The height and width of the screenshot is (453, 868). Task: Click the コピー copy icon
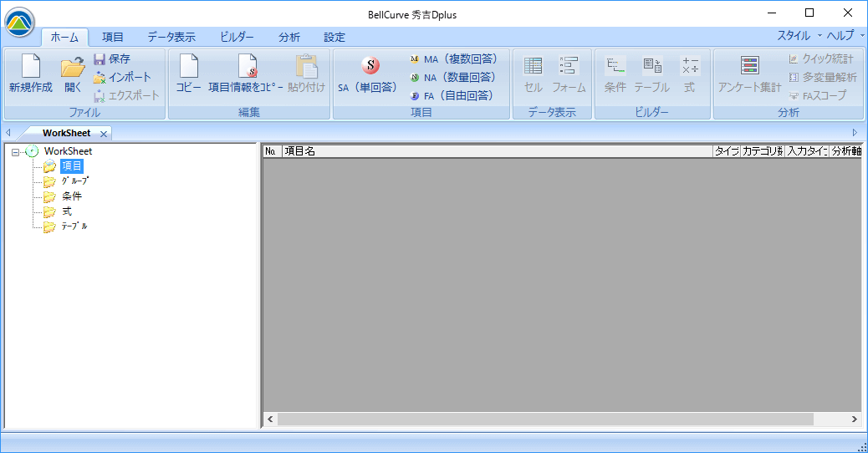coord(188,68)
